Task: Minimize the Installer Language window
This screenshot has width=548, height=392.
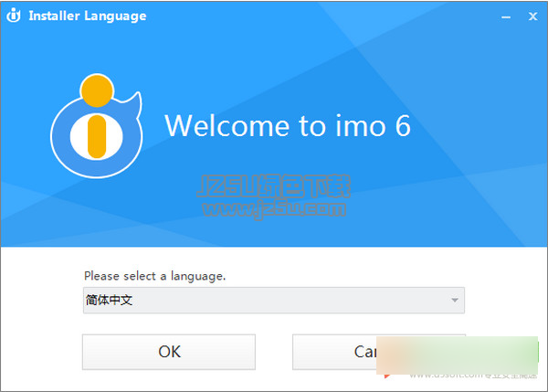Action: tap(506, 16)
